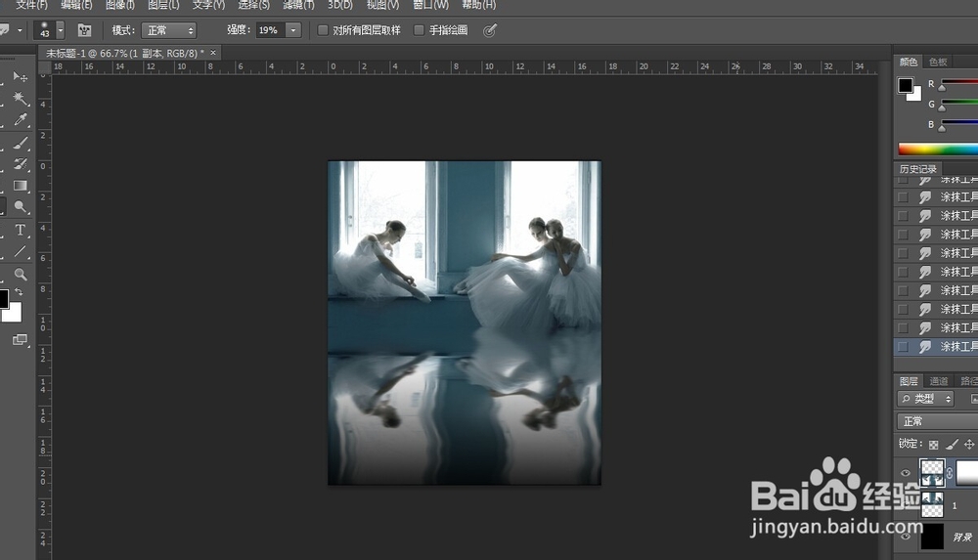Select the Eyedropper tool
This screenshot has width=978, height=560.
tap(21, 119)
